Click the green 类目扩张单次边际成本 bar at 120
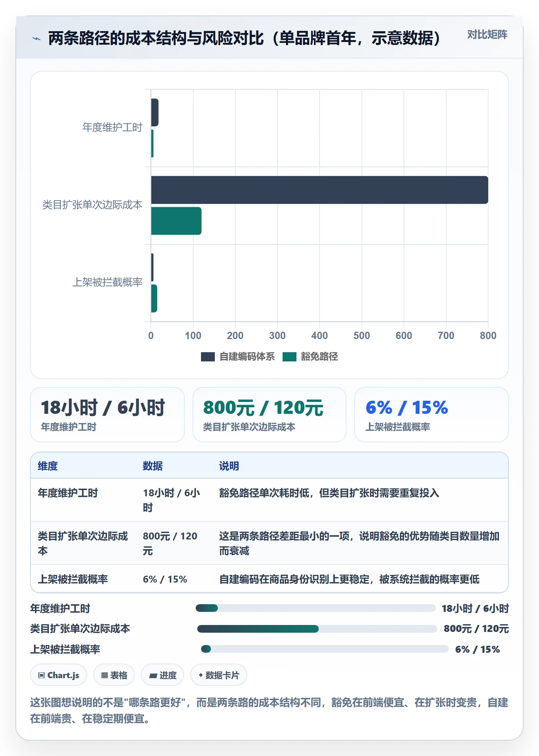This screenshot has height=756, width=539. click(x=176, y=221)
